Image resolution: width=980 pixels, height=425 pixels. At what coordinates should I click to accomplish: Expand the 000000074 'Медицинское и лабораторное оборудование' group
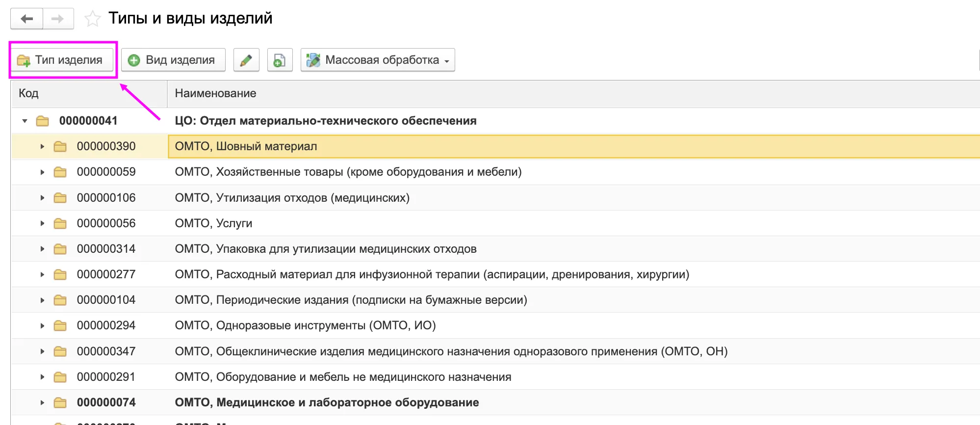[x=42, y=402]
